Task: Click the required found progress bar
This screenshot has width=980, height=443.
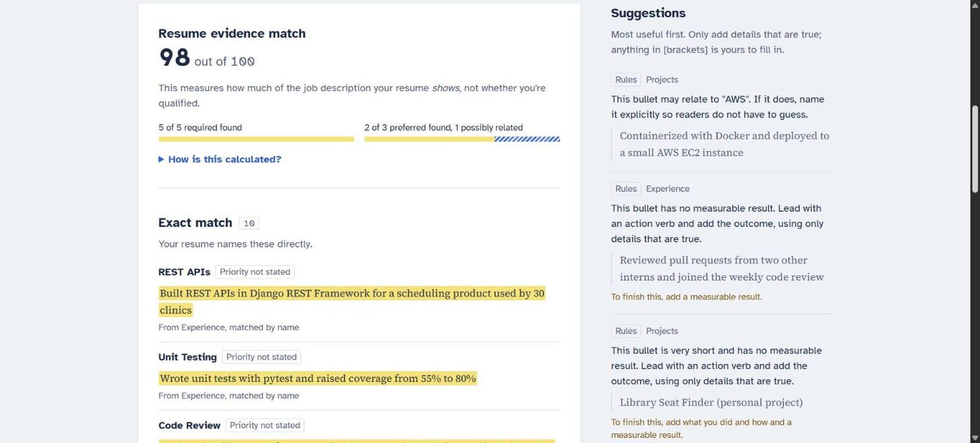Action: pos(256,139)
